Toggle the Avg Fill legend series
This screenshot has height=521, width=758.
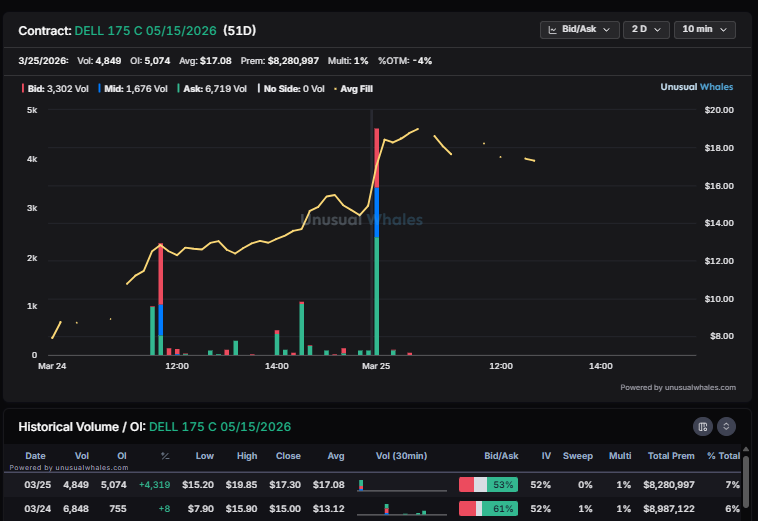coord(353,88)
